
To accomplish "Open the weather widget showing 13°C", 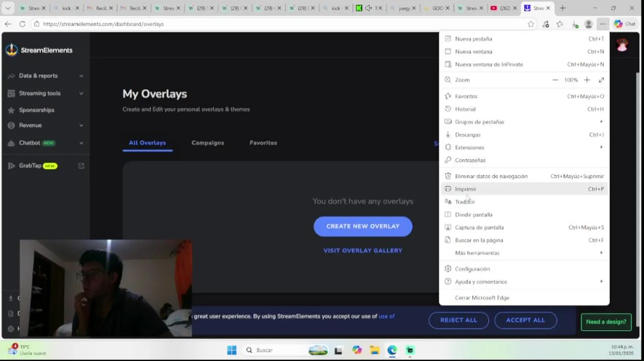I will pos(26,350).
